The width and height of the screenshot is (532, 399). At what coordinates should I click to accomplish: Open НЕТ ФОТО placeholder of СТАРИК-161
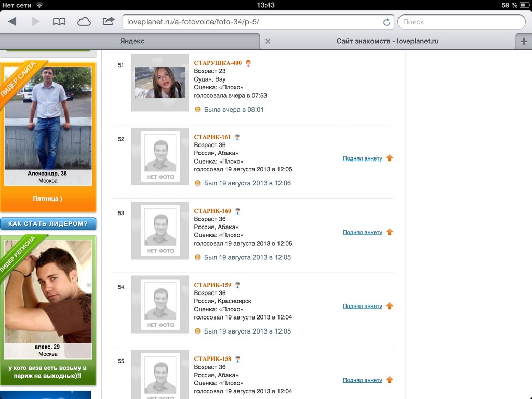160,157
